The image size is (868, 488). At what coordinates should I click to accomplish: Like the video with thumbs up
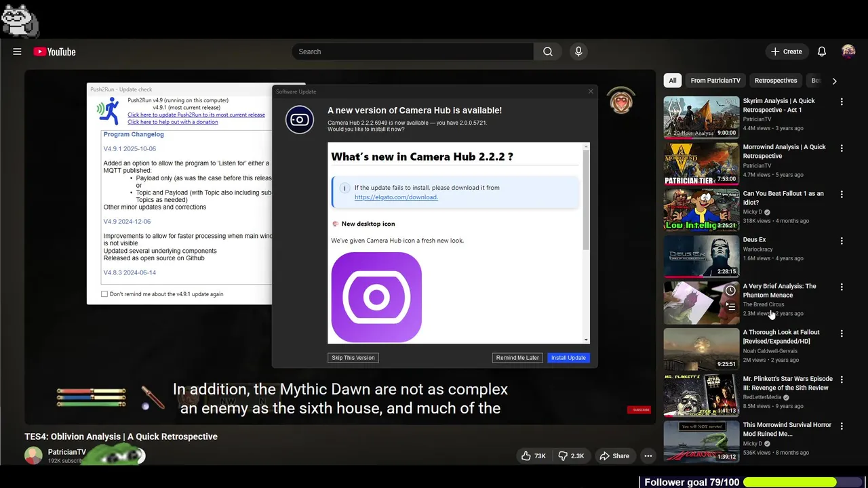tap(533, 456)
